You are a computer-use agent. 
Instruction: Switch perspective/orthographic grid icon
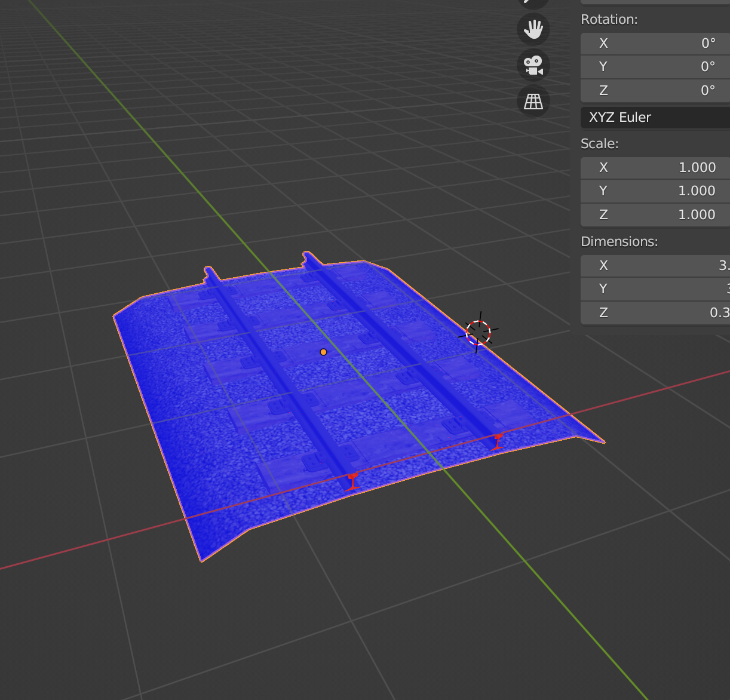point(533,101)
